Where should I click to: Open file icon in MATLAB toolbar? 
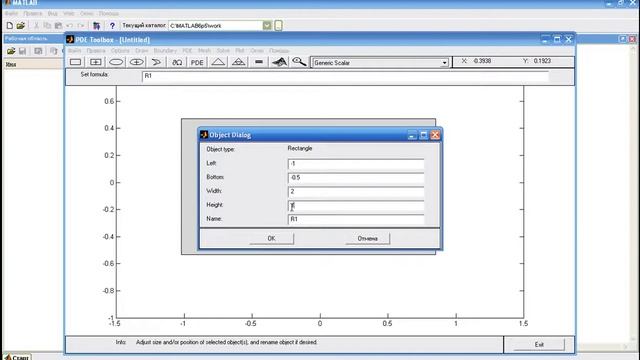pyautogui.click(x=21, y=26)
